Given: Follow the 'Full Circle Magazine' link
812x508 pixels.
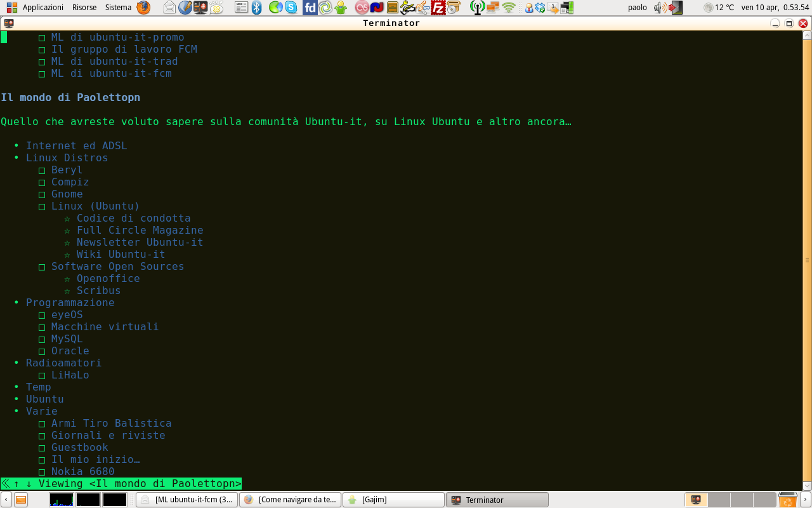Looking at the screenshot, I should tap(140, 231).
